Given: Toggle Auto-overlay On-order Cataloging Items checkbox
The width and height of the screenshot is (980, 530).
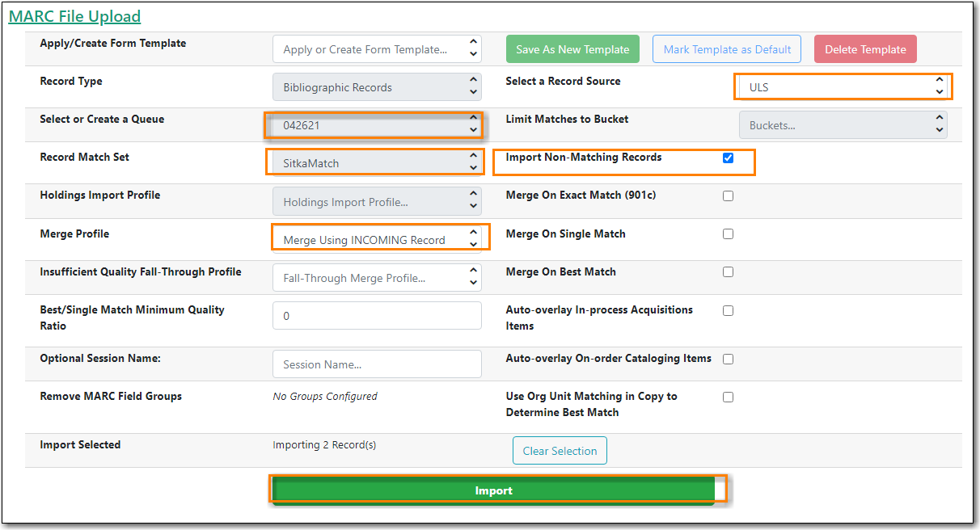Looking at the screenshot, I should pyautogui.click(x=728, y=359).
